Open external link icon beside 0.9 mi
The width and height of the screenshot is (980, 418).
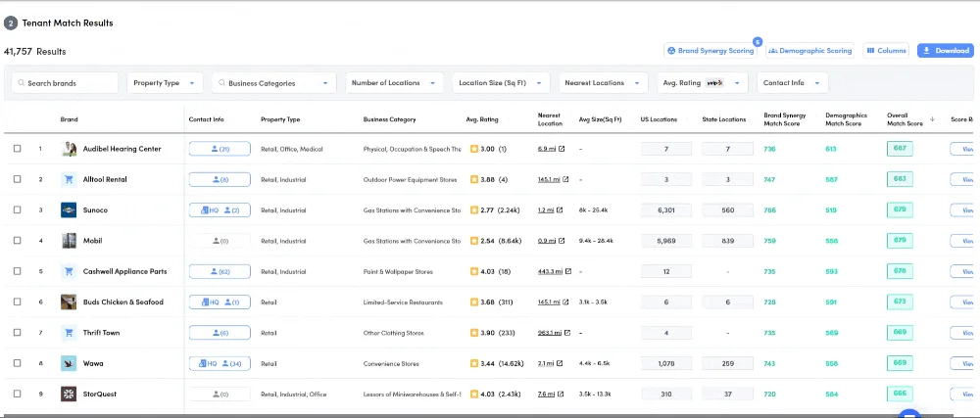click(562, 241)
